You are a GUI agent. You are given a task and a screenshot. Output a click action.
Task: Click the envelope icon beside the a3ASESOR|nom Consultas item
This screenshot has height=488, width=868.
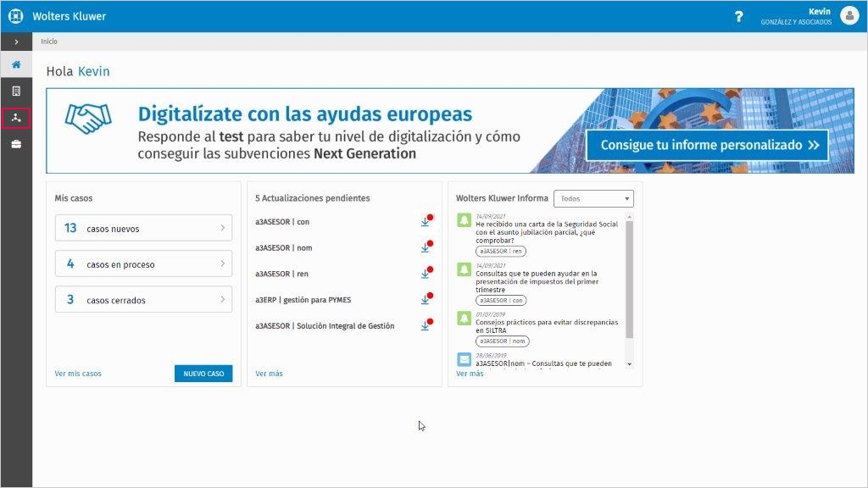click(x=464, y=359)
